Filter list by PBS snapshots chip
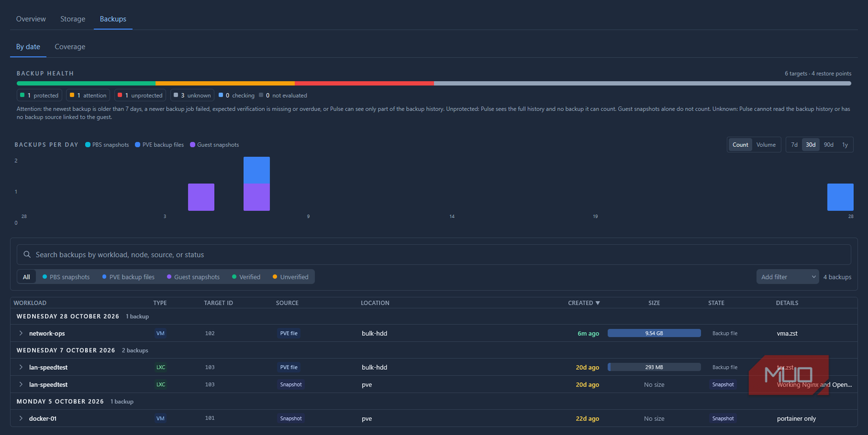This screenshot has height=435, width=868. pos(66,277)
